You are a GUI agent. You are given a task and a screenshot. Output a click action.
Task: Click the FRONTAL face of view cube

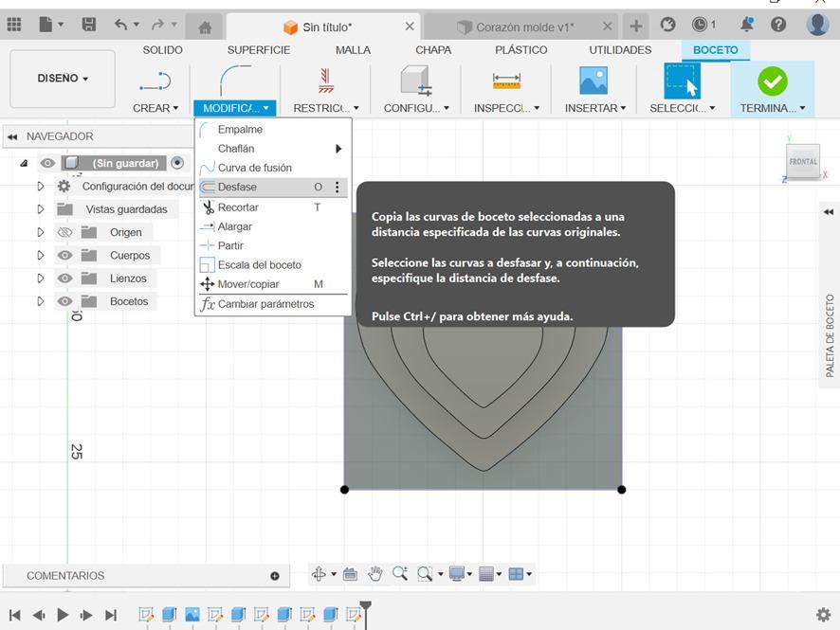[803, 162]
